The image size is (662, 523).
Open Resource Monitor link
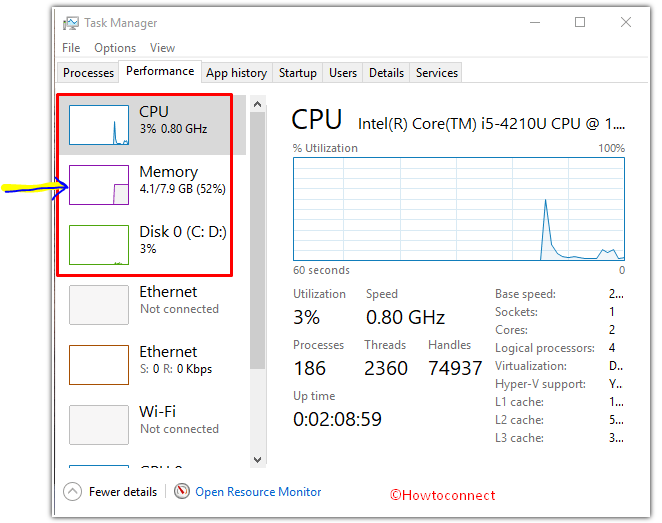pos(258,492)
